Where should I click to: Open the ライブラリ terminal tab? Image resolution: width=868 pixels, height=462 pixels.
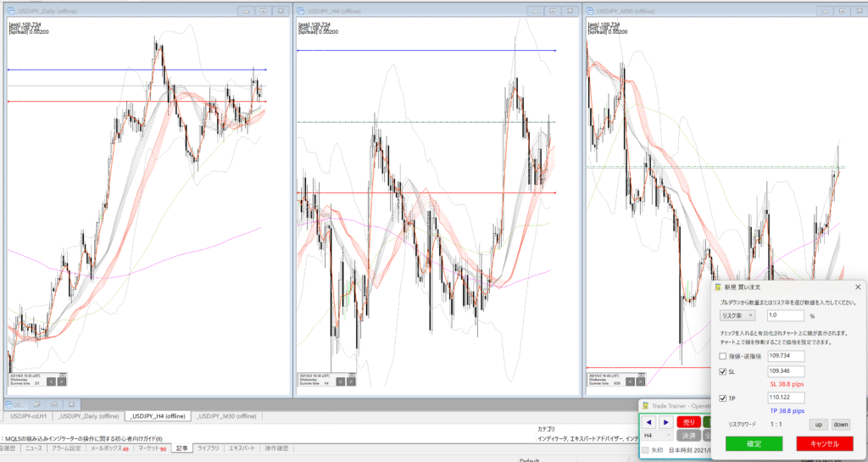[x=209, y=448]
